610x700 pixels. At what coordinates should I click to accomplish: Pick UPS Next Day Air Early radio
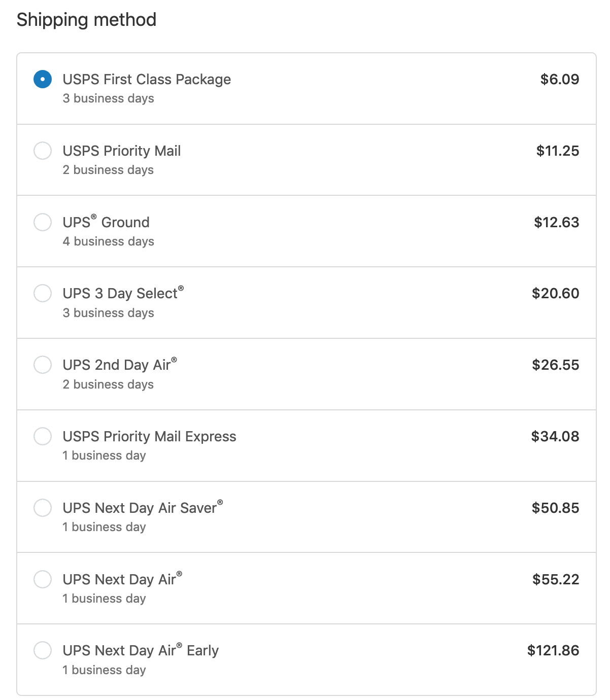(x=43, y=650)
